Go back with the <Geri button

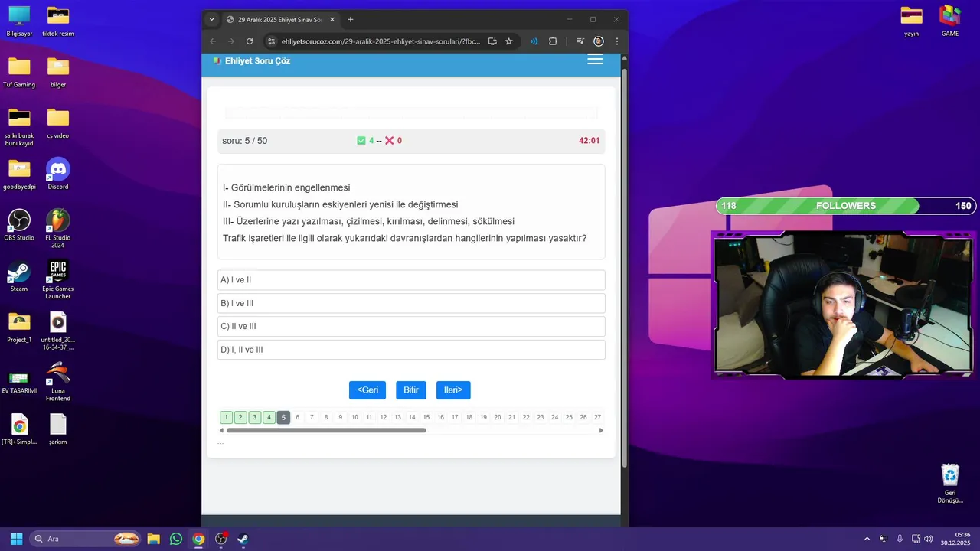(x=367, y=390)
